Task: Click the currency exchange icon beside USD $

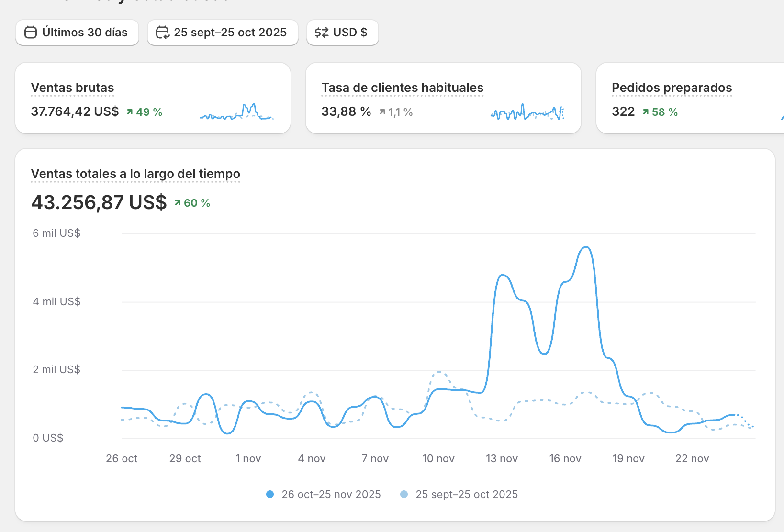Action: coord(322,33)
